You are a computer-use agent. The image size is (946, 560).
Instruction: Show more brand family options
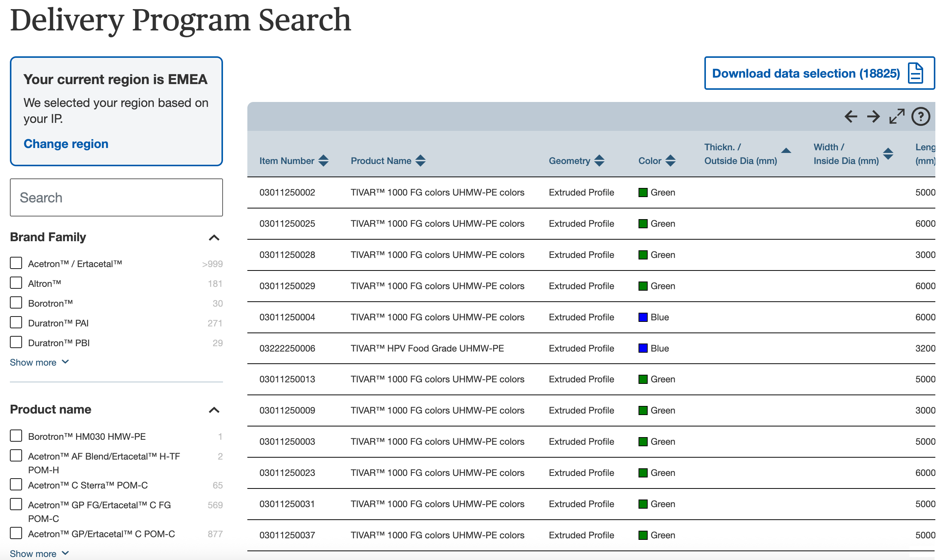pos(39,362)
